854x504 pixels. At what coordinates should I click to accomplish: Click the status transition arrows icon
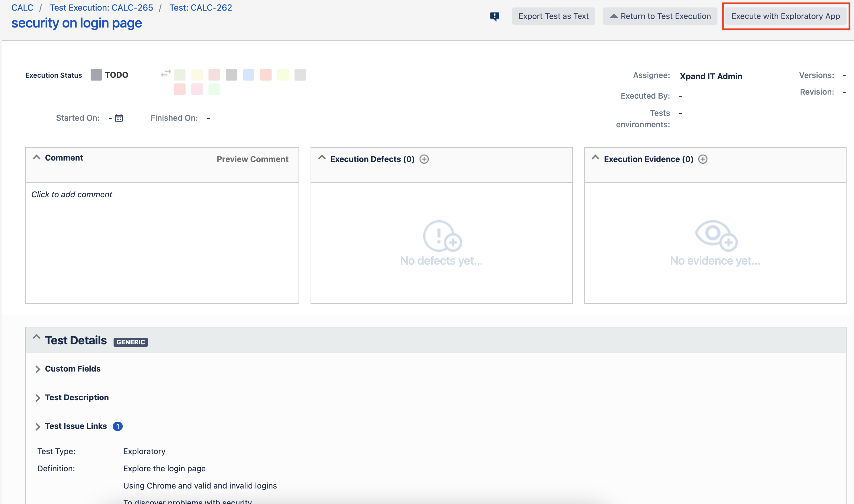coord(166,73)
